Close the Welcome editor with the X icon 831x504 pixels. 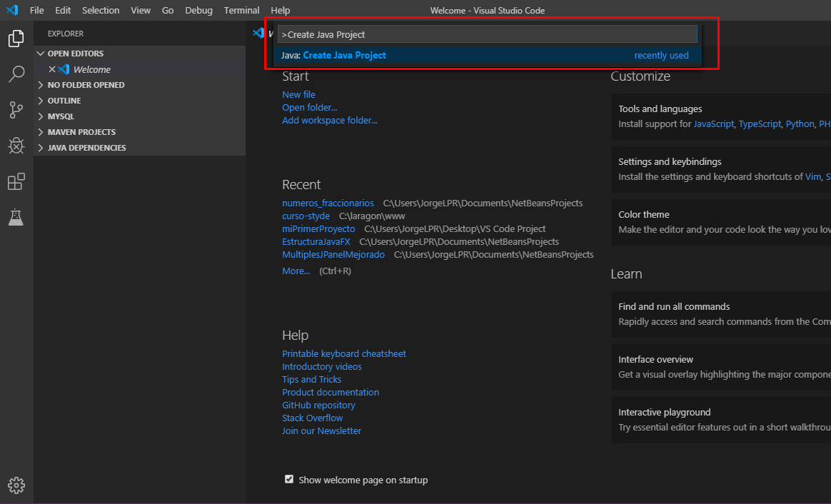coord(52,69)
